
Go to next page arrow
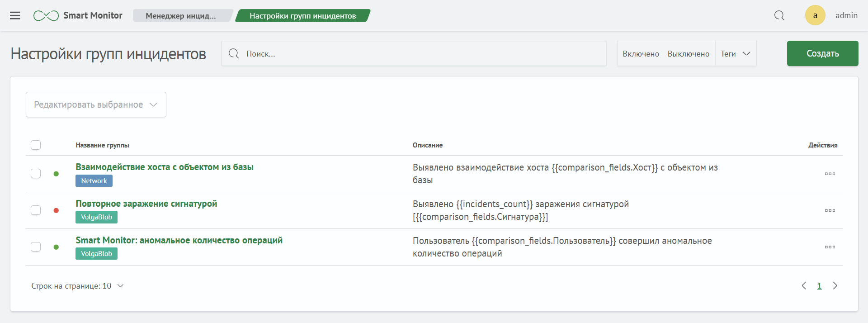click(835, 285)
